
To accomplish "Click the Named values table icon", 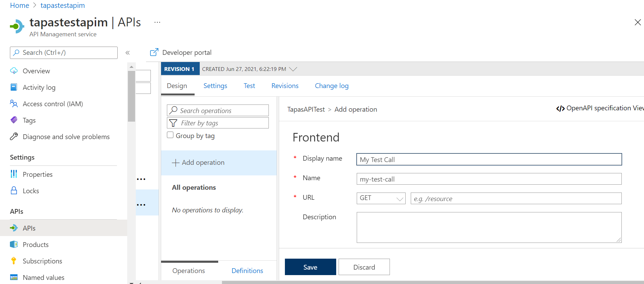I will (14, 277).
